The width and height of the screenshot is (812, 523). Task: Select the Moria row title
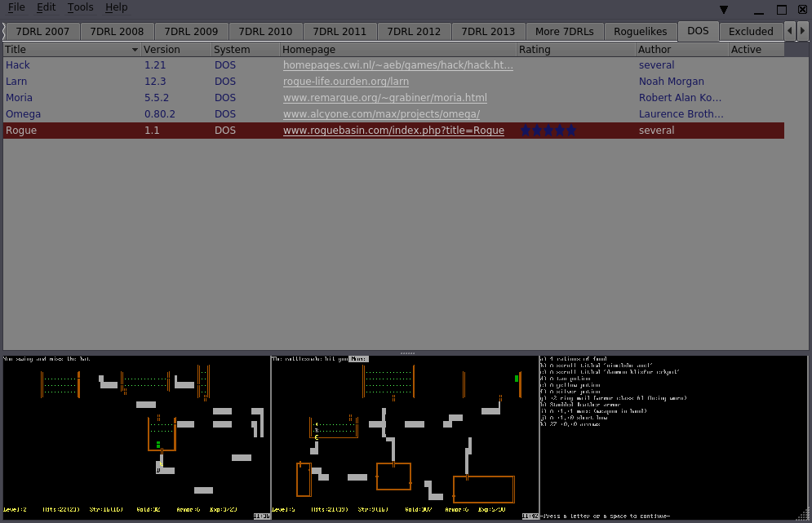19,98
